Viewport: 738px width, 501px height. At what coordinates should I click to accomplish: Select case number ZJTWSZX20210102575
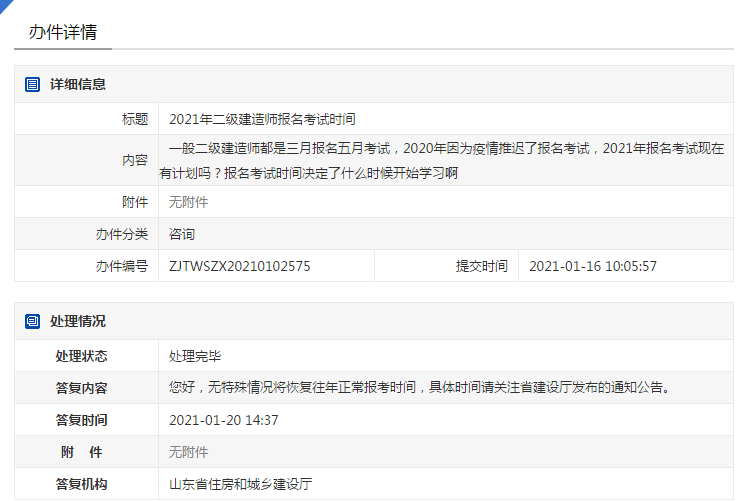pyautogui.click(x=240, y=266)
